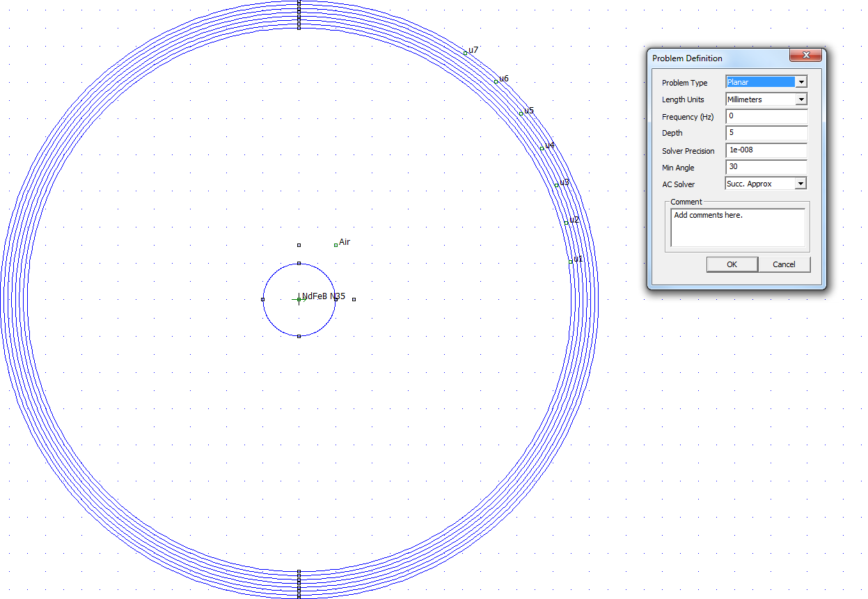Click the u3 block label
This screenshot has width=868, height=599.
557,185
